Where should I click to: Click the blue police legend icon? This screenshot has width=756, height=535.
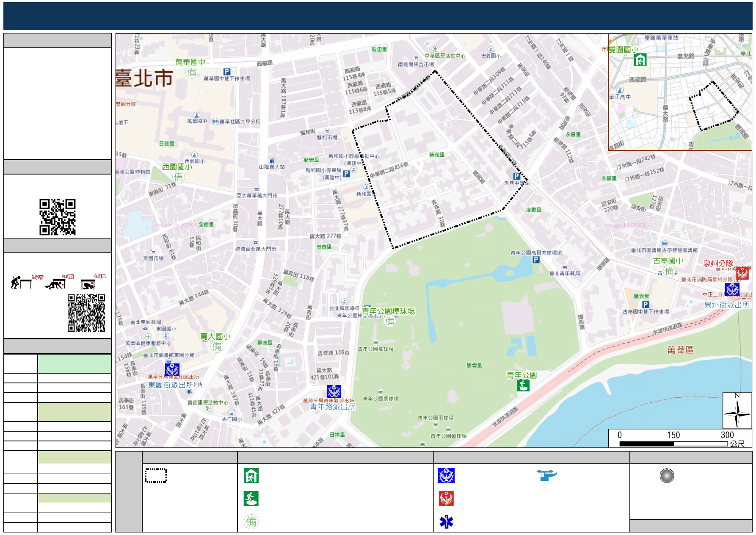pyautogui.click(x=446, y=476)
